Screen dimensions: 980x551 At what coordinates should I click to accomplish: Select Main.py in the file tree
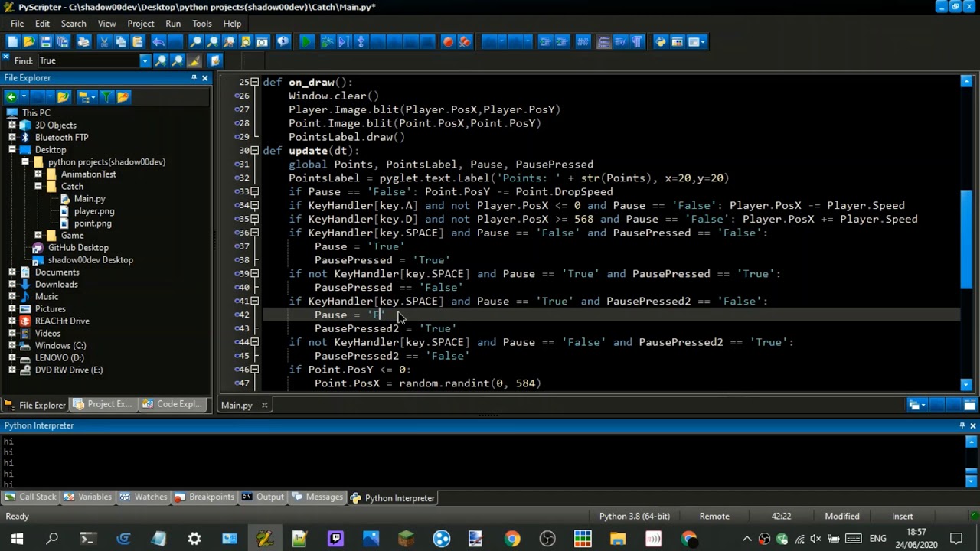pos(89,198)
